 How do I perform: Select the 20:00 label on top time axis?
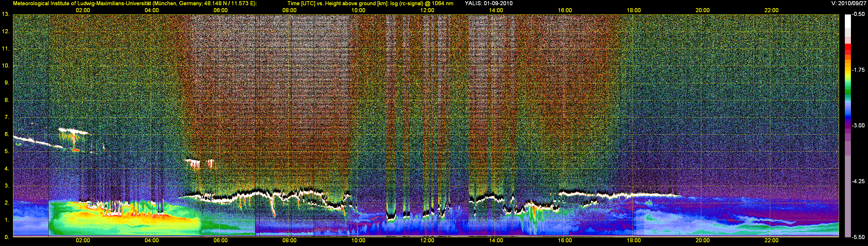(x=703, y=10)
